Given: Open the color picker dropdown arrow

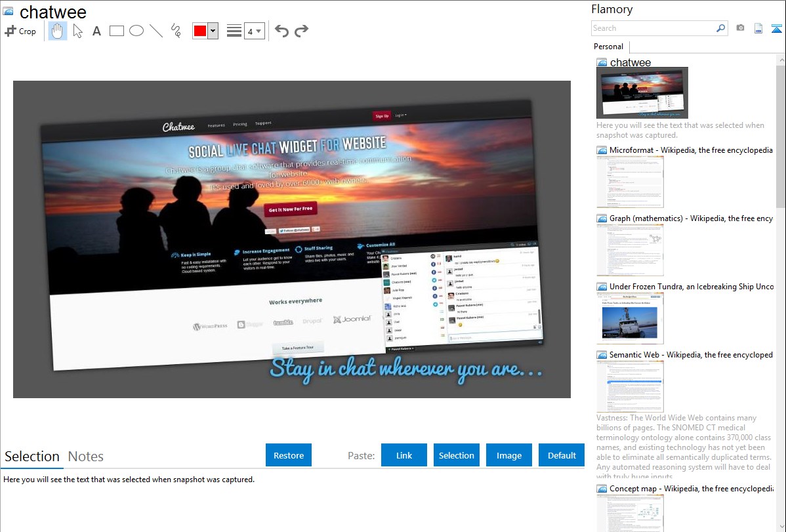Looking at the screenshot, I should pos(213,31).
